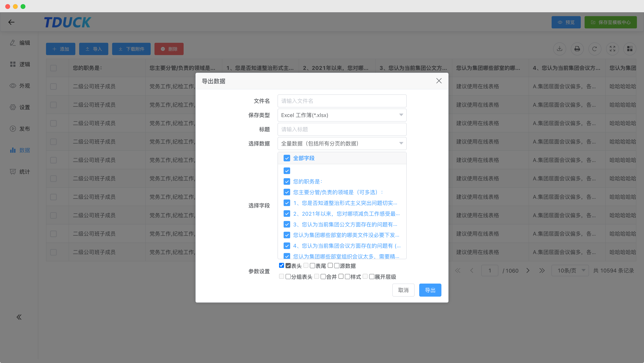Viewport: 644px width, 363px height.
Task: Open the 数据 section in the sidebar
Action: coord(20,150)
